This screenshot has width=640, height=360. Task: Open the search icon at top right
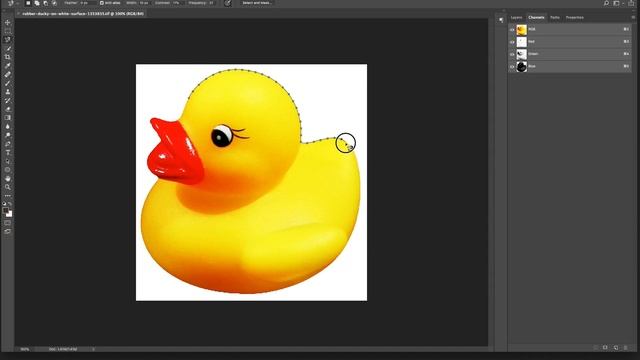coord(606,3)
